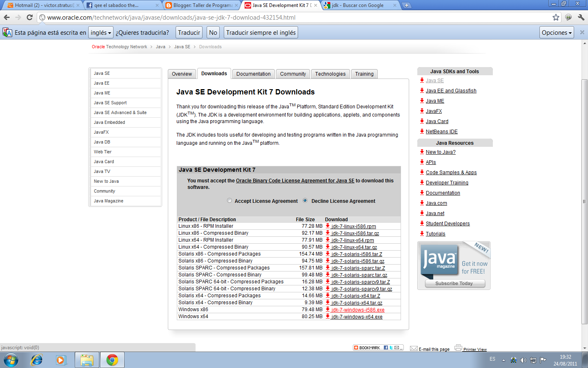Click the browser Forward arrow

[x=18, y=17]
